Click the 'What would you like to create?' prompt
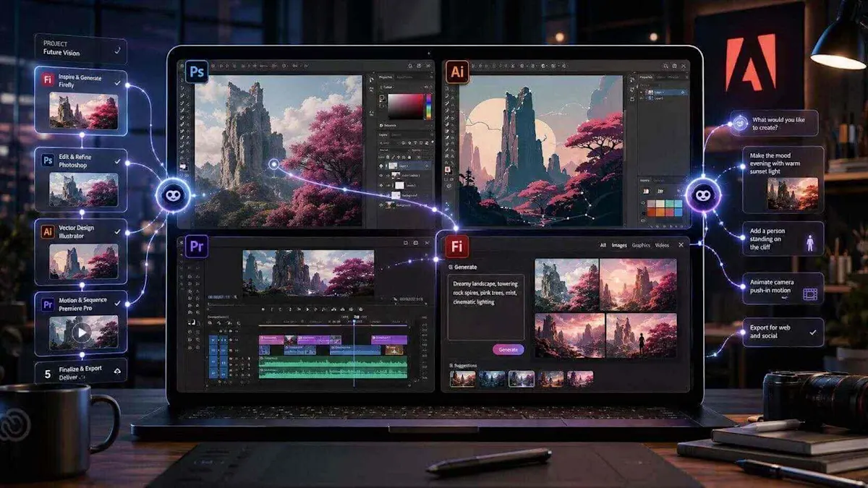This screenshot has height=488, width=868. click(x=775, y=123)
